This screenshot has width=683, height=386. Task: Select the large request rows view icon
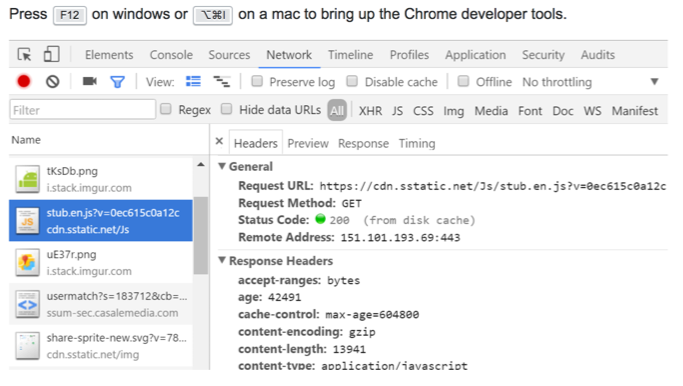[193, 81]
